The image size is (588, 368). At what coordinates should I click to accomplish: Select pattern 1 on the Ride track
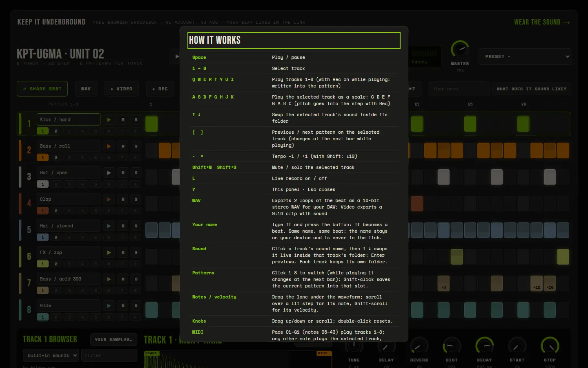42,317
